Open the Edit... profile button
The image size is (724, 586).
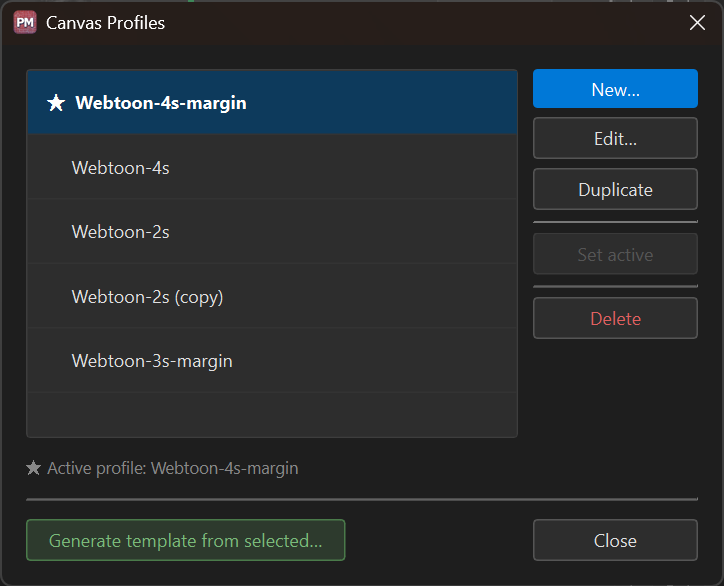point(615,138)
